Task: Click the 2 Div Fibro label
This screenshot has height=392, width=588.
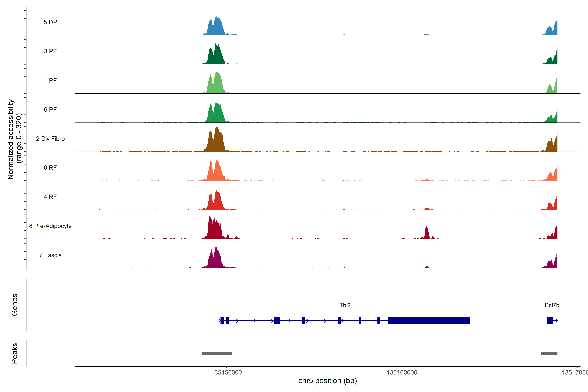Action: pos(50,139)
